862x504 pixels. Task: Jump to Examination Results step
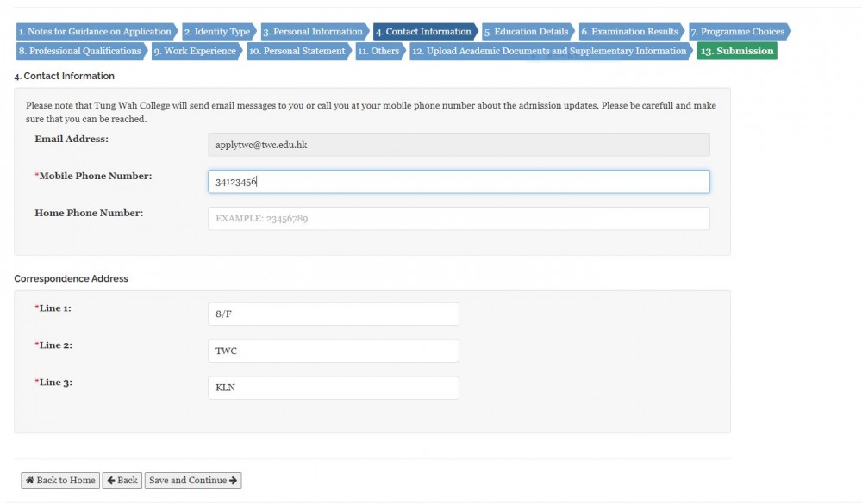630,32
